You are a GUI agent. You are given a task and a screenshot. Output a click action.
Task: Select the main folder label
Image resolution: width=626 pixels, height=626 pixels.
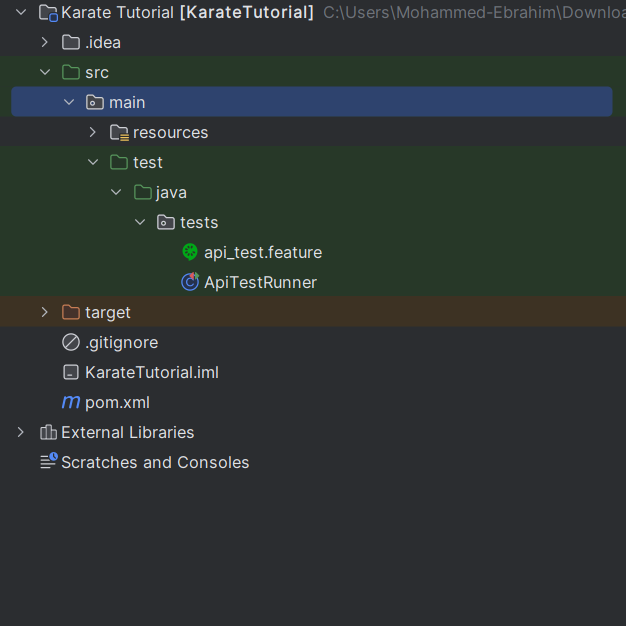pos(127,102)
